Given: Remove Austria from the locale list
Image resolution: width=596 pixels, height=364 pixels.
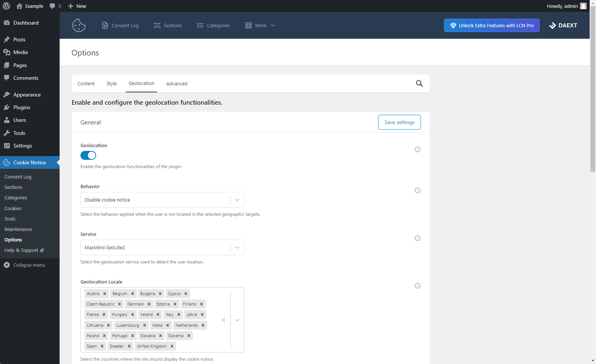Looking at the screenshot, I should (x=105, y=294).
